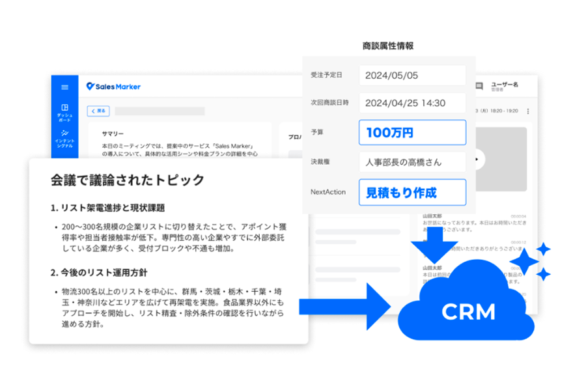Open the three-dot menu beside meeting time
This screenshot has width=586, height=392.
[x=528, y=111]
